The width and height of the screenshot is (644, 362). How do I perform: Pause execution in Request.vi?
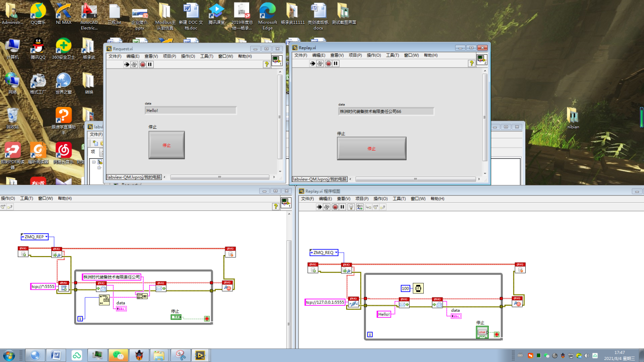pos(150,64)
